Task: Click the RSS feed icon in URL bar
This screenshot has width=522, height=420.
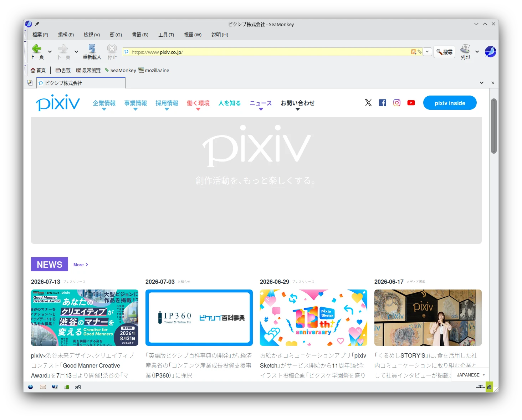Action: point(413,52)
